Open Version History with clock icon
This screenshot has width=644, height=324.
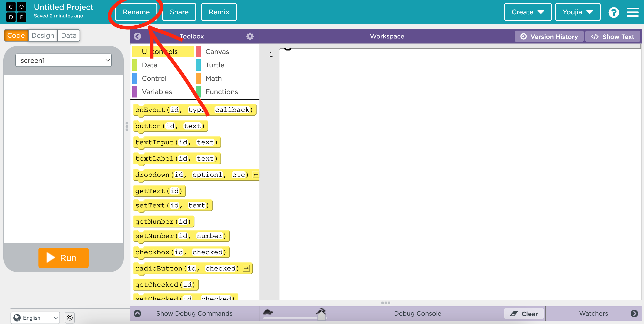[549, 37]
